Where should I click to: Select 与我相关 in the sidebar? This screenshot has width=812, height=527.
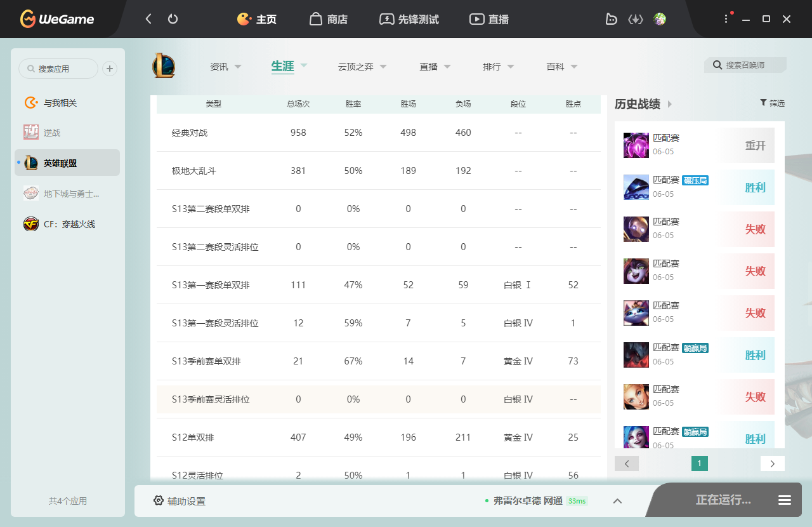(67, 102)
